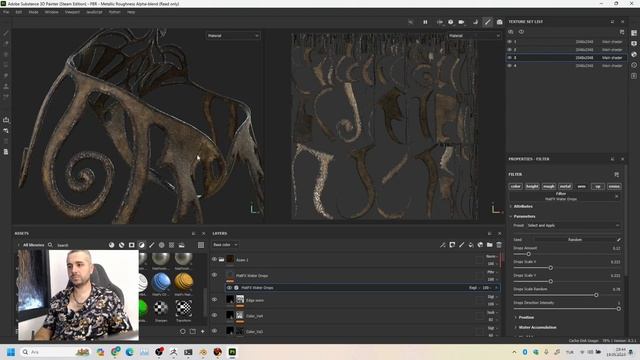Expand the Water Accumulation section

[x=537, y=327]
